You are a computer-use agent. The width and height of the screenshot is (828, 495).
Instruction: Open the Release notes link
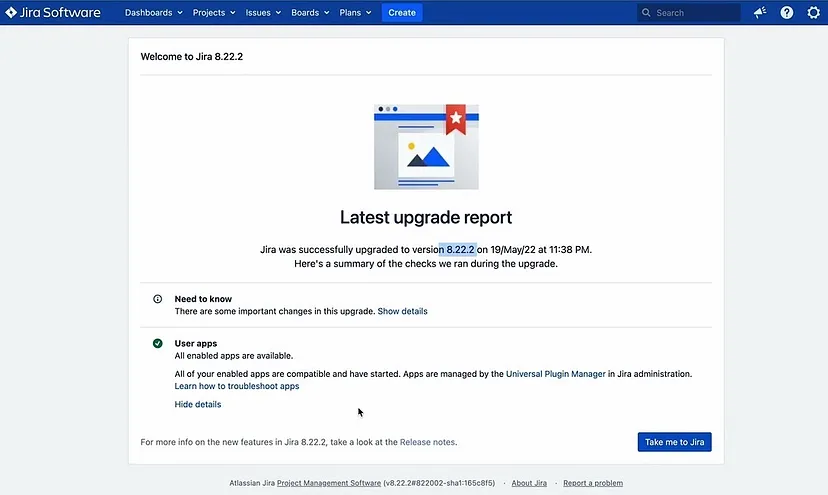pyautogui.click(x=427, y=442)
